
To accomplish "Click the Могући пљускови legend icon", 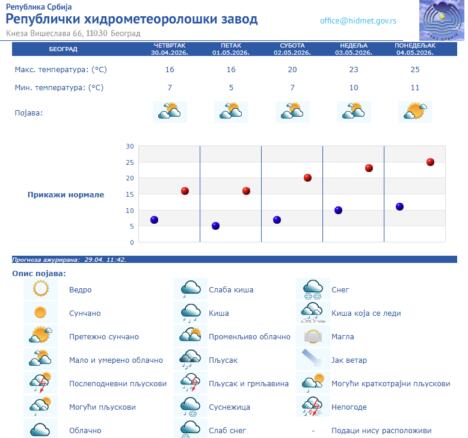I will 40,406.
